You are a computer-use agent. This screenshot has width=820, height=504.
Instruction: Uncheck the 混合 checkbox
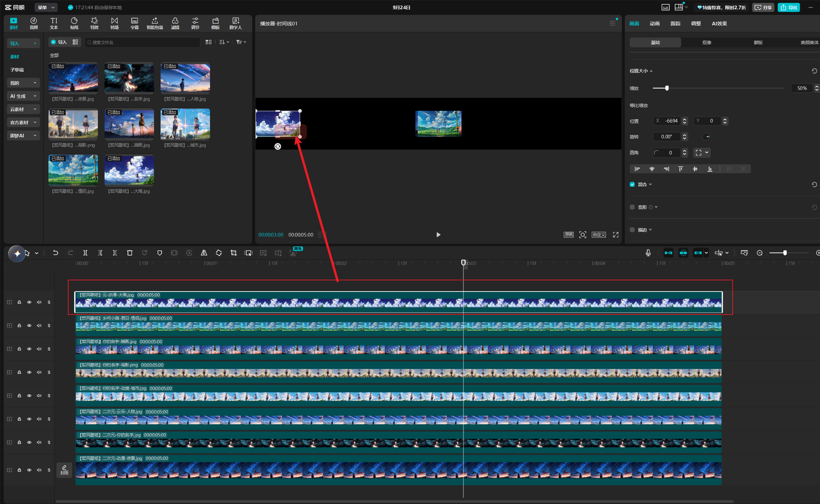pos(632,184)
